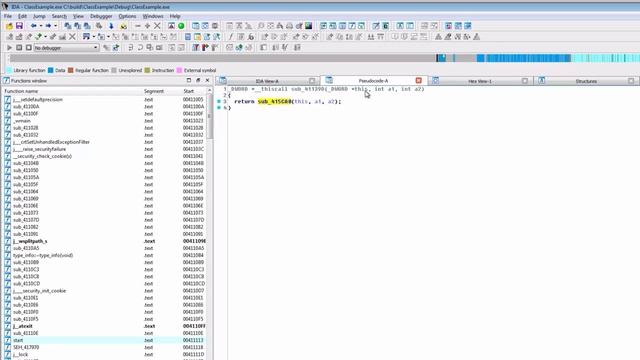Viewport: 640px width, 360px height.
Task: Switch to the IDA View-A tab
Action: (x=267, y=81)
